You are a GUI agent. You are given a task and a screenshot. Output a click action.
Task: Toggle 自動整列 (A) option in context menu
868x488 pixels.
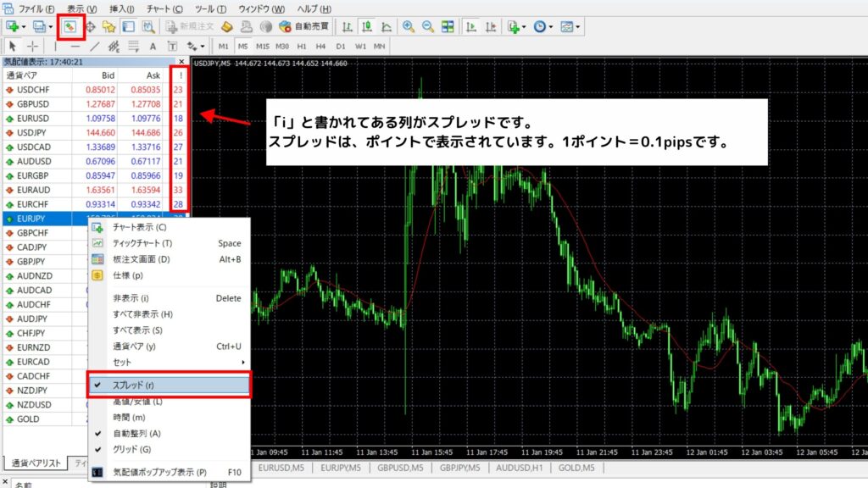[136, 433]
